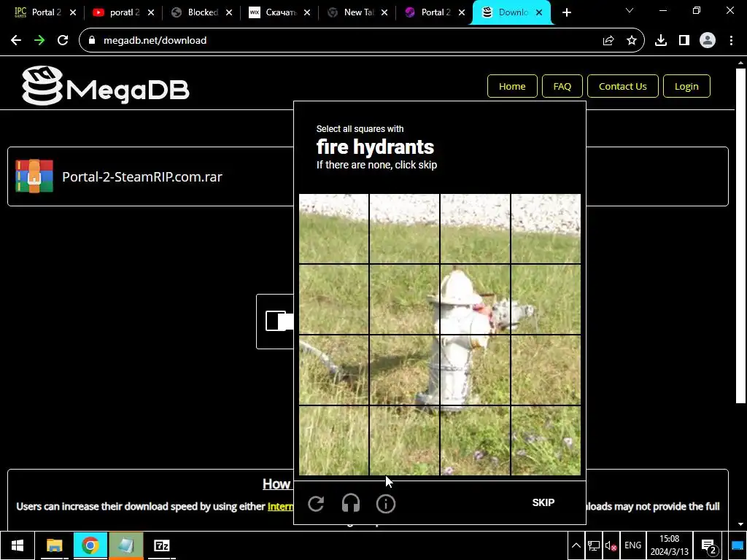Screen dimensions: 747x560
Task: Open the yellow Intern... link
Action: click(x=280, y=506)
